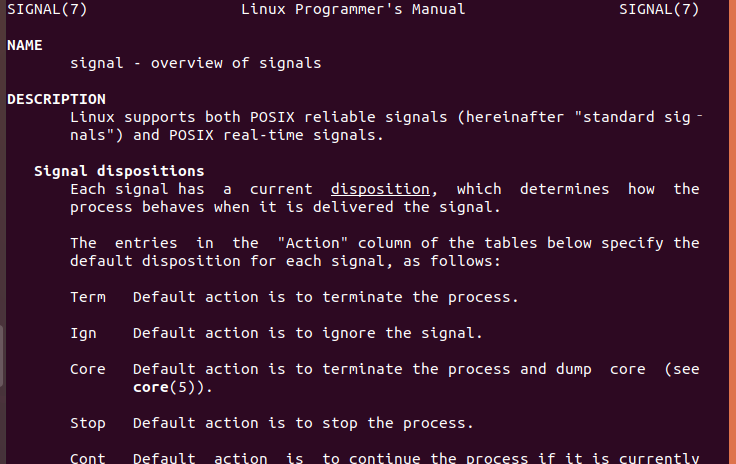Click the left SIGNAL(7) header text
This screenshot has width=736, height=464.
[42, 9]
